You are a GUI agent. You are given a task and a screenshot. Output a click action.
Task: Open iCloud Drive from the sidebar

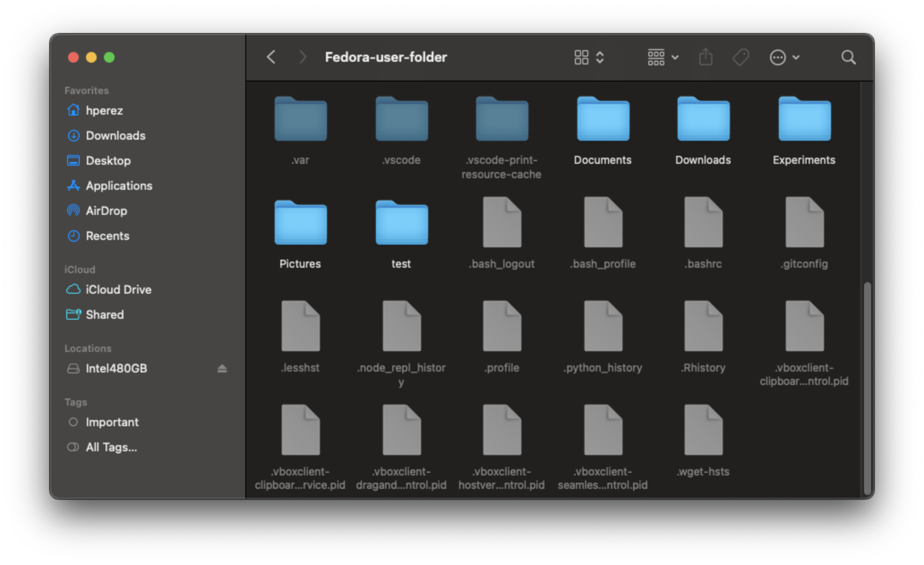[119, 289]
